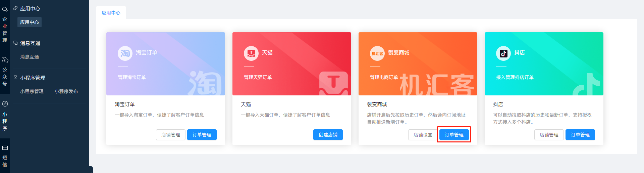Click the 抖店 green banner image

[x=544, y=64]
